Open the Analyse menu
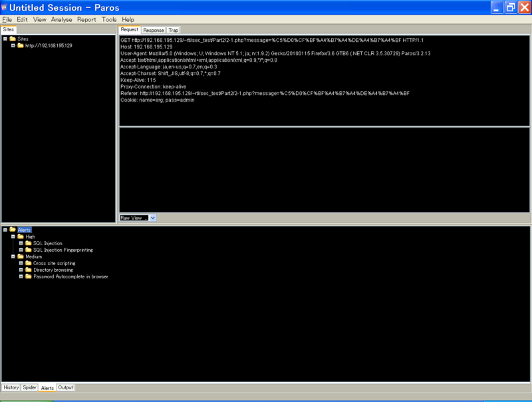 61,20
